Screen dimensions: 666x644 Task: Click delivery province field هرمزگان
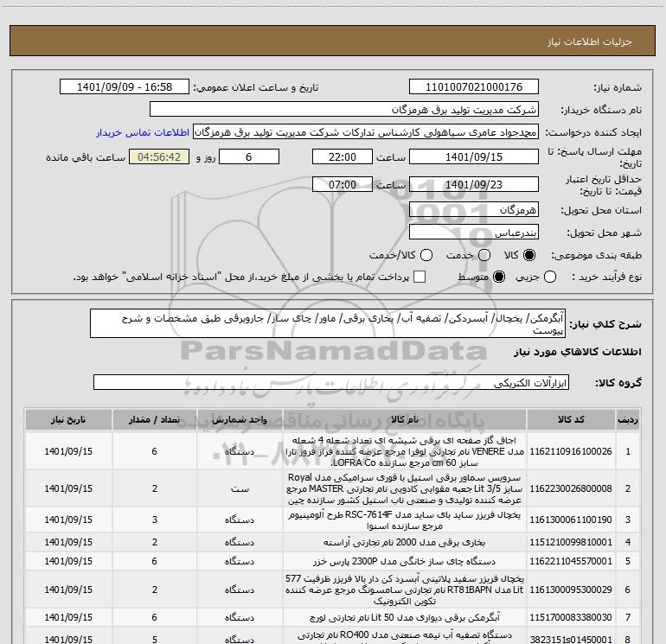point(474,210)
